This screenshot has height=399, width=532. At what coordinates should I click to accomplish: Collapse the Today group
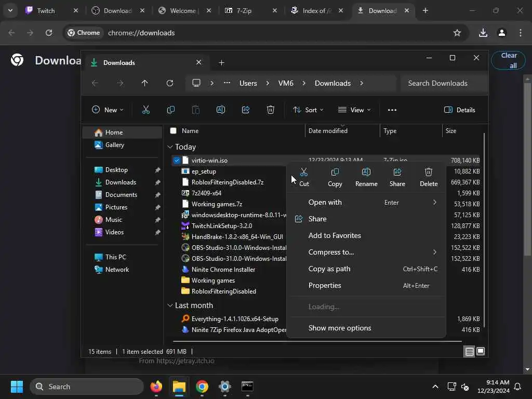coord(170,147)
